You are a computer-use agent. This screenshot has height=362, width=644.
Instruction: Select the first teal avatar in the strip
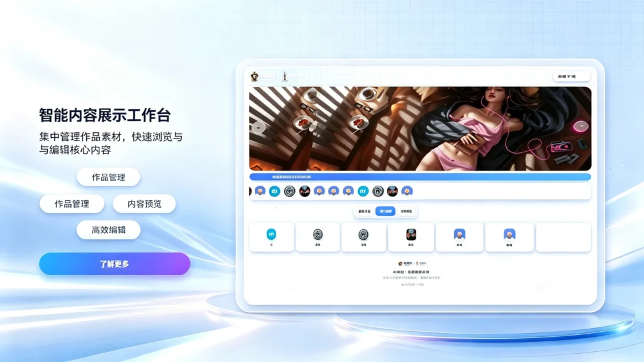[x=275, y=191]
